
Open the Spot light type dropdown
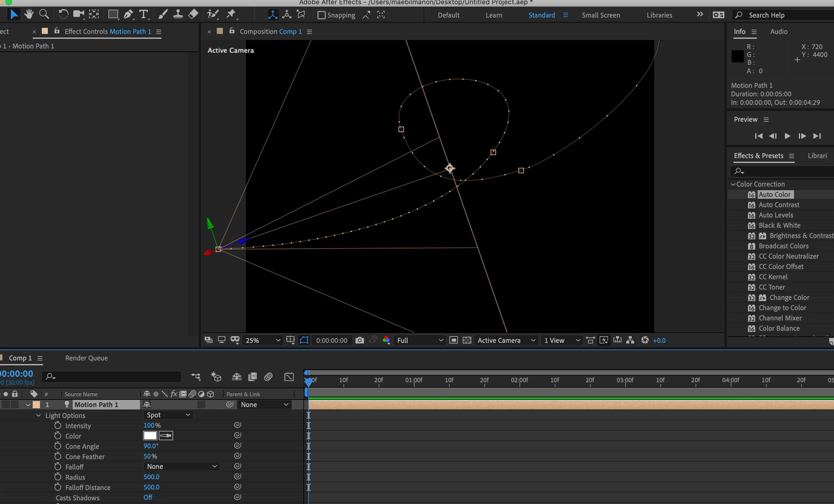tap(168, 415)
